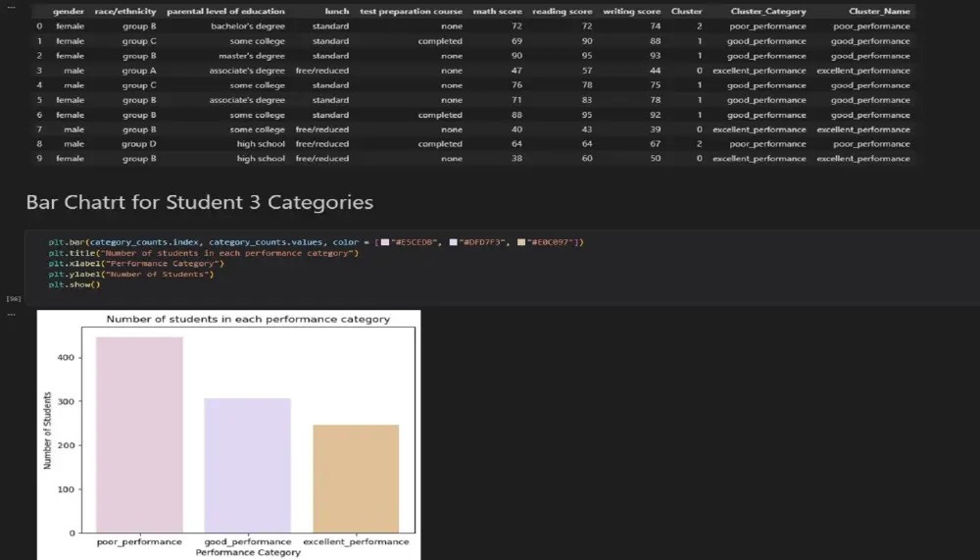The image size is (980, 560).
Task: Click the 'Performance Category' x-axis label
Action: click(x=248, y=552)
